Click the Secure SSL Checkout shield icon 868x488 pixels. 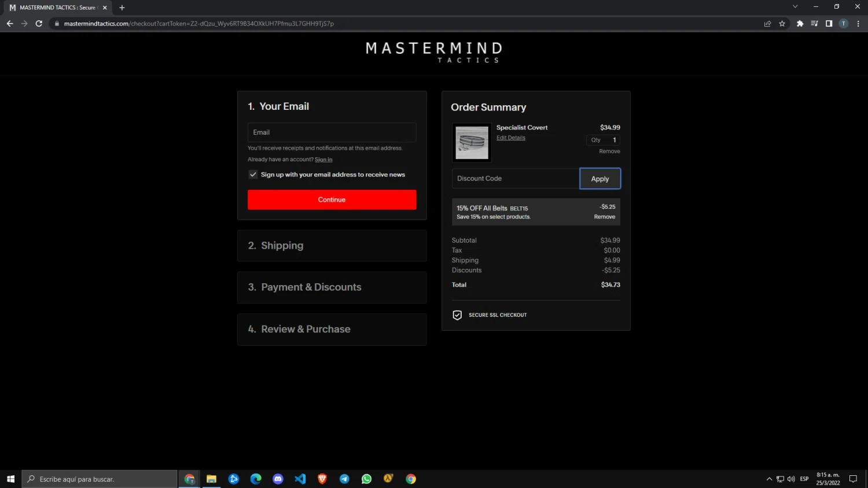(457, 315)
